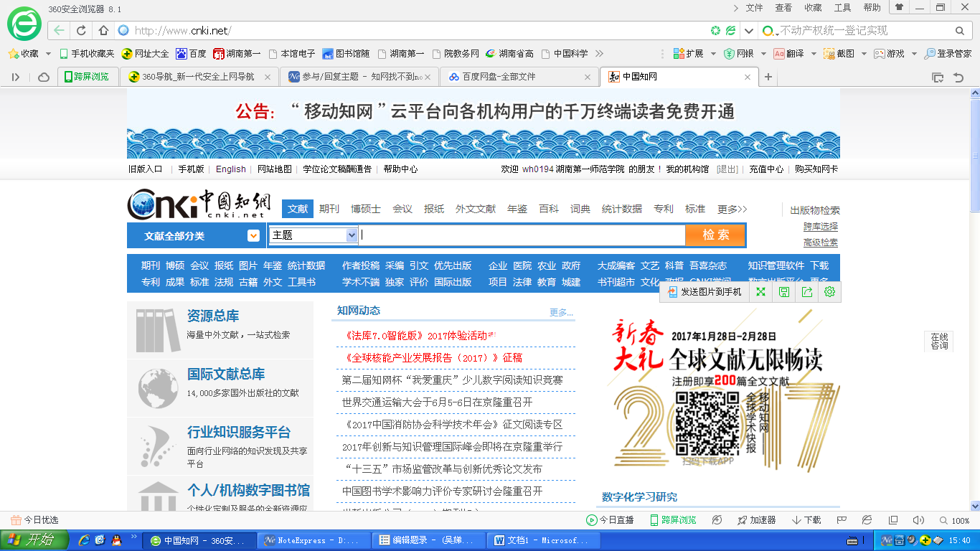Image resolution: width=980 pixels, height=551 pixels.
Task: Click the 在线咨询 floating button
Action: coord(939,342)
